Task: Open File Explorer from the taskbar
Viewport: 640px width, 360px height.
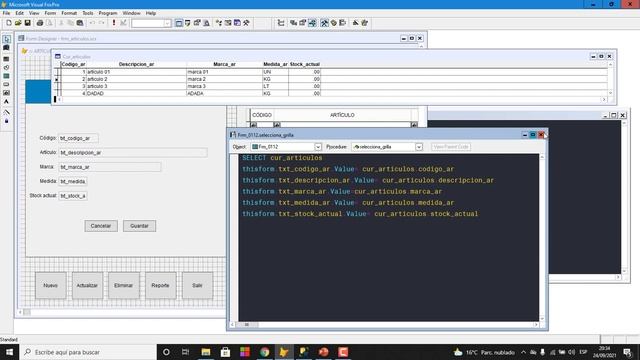Action: 206,352
